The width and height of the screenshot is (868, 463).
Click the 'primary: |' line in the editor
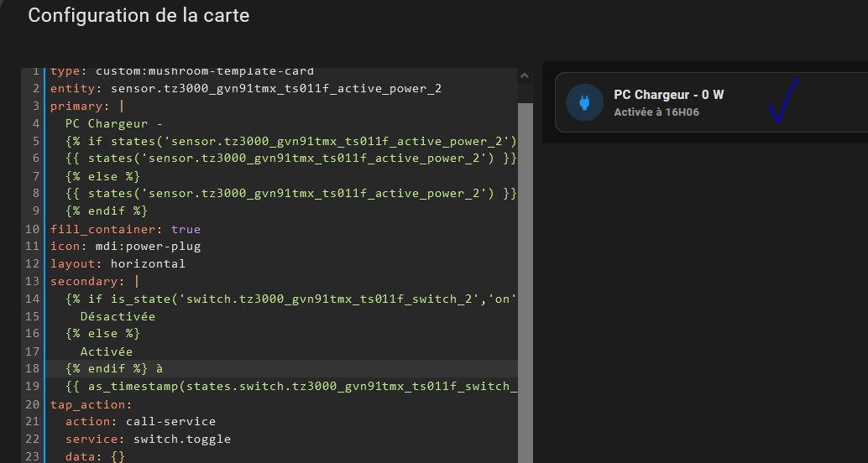87,106
